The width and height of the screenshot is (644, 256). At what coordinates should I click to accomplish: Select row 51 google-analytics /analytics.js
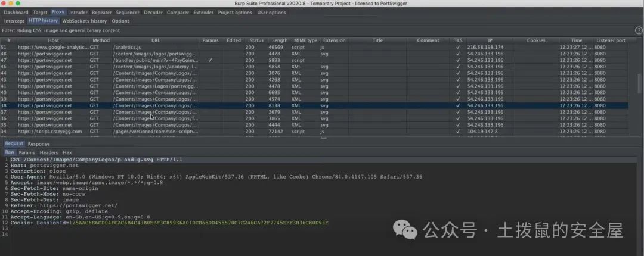coord(314,47)
